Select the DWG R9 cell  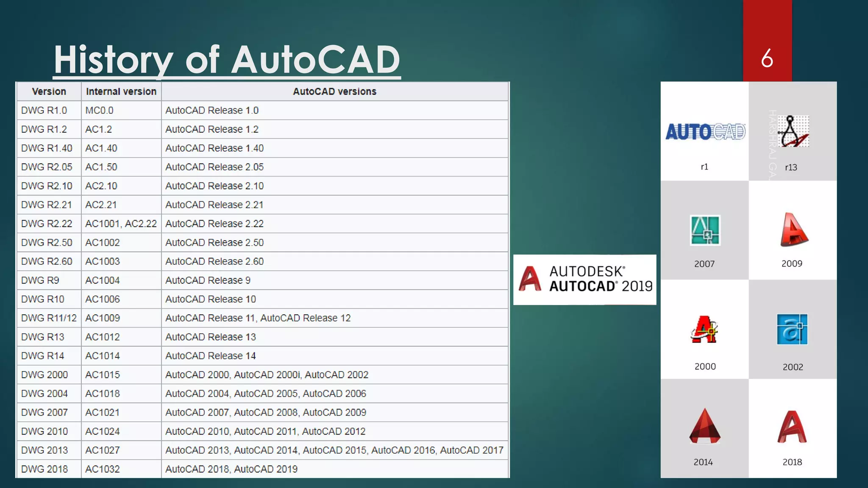click(49, 280)
